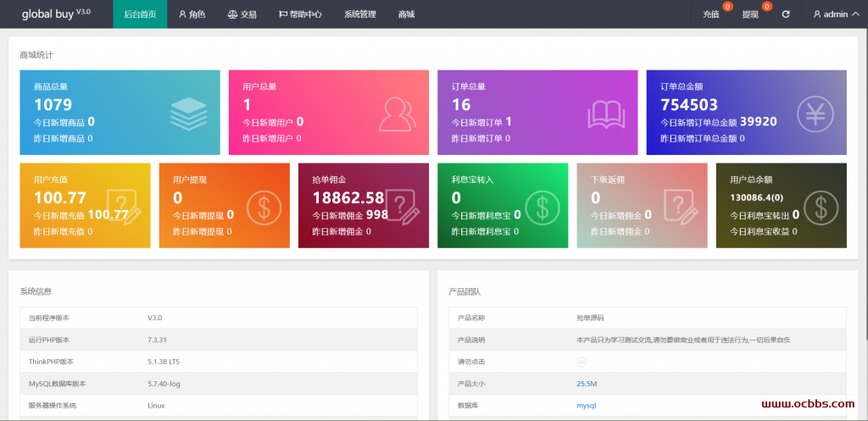
Task: Click the 今日新增订单总金额 value 39920
Action: click(x=759, y=122)
